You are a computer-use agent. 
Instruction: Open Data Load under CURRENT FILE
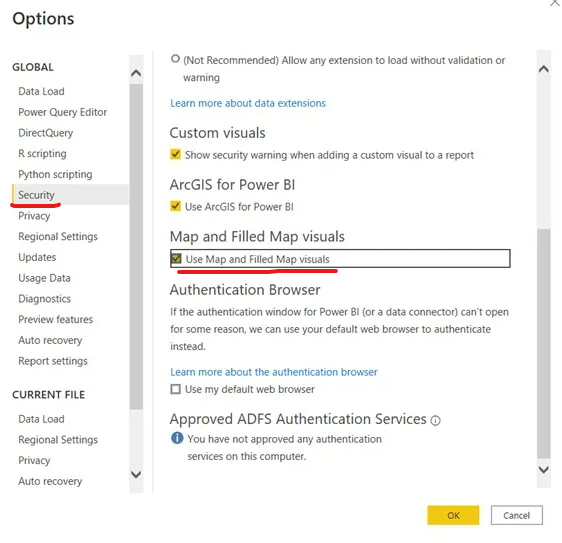click(x=41, y=419)
